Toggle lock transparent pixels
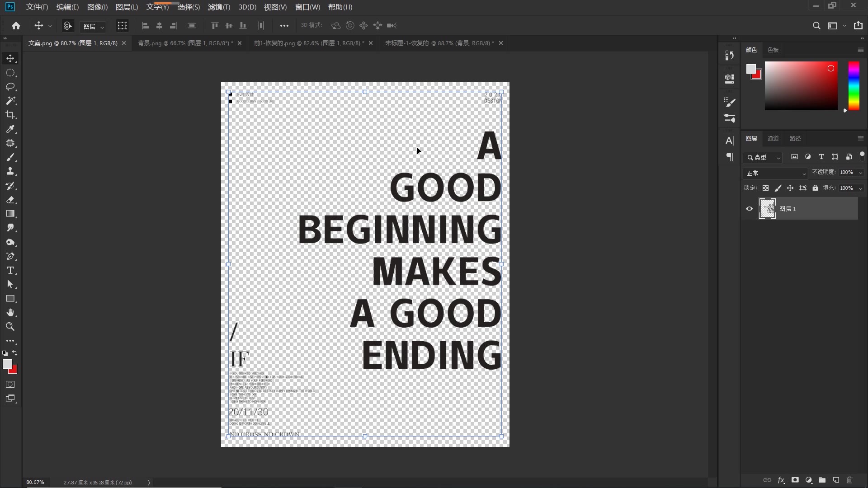Image resolution: width=868 pixels, height=488 pixels. tap(765, 188)
